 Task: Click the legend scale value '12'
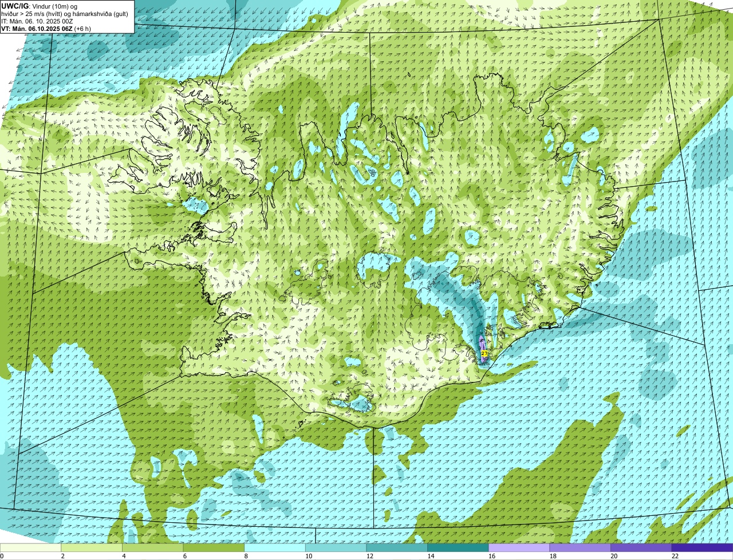[370, 556]
